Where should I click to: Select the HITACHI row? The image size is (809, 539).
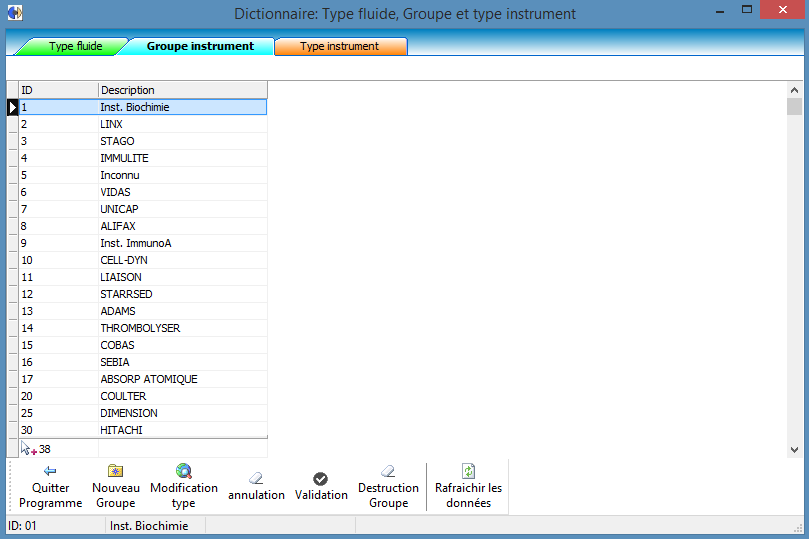click(143, 430)
